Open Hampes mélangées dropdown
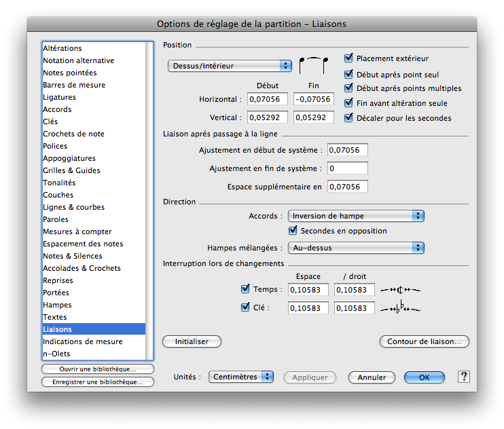 356,248
